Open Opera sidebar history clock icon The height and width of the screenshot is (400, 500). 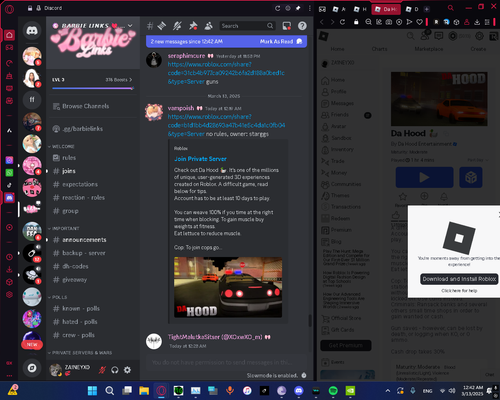(x=9, y=257)
